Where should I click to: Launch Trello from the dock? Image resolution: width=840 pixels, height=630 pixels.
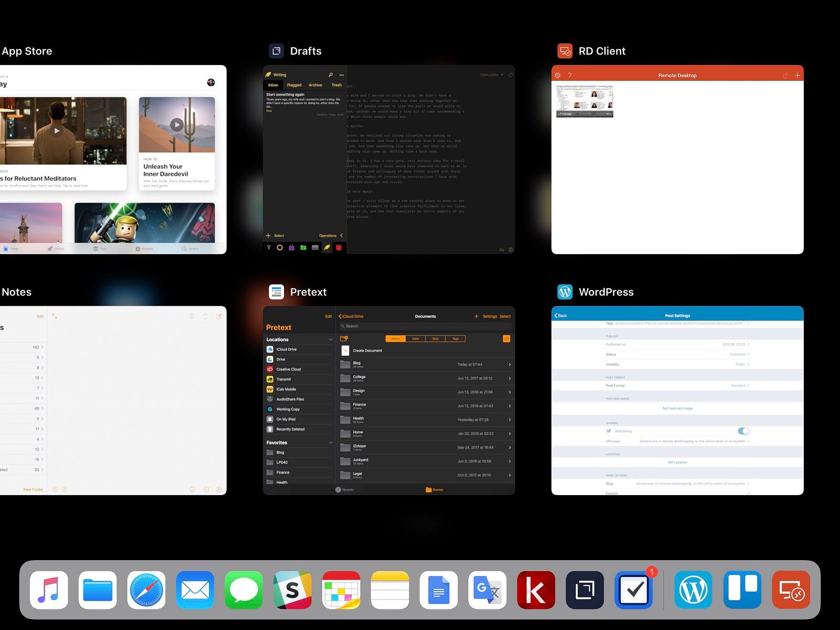point(742,590)
